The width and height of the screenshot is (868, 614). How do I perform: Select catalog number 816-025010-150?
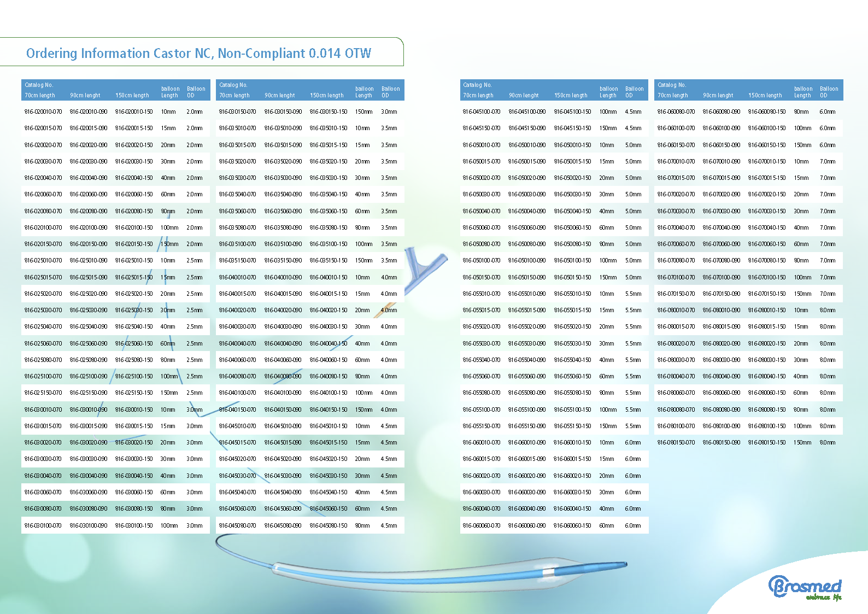tap(134, 260)
